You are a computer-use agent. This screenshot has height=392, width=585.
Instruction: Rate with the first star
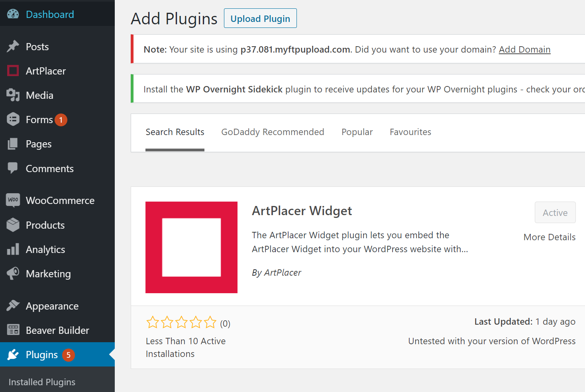click(153, 322)
